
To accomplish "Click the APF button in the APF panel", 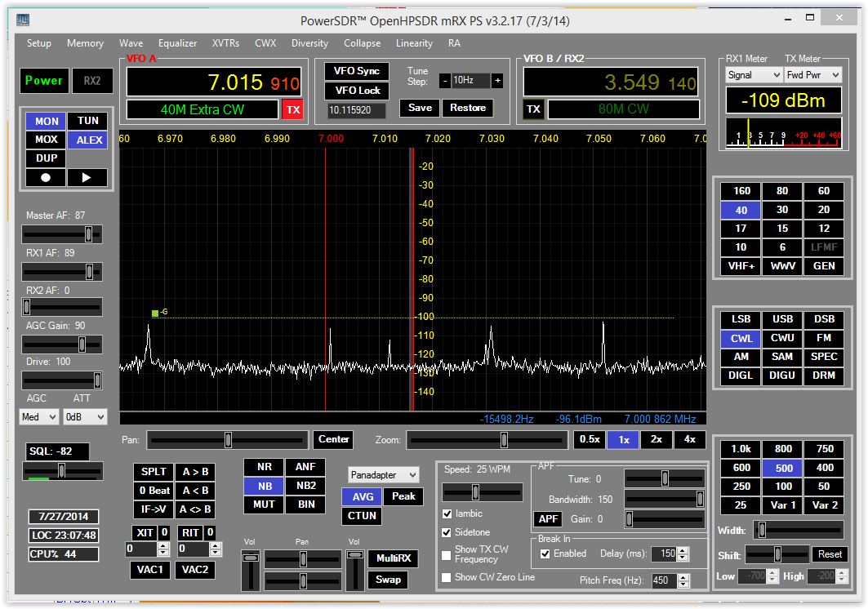I will click(547, 518).
